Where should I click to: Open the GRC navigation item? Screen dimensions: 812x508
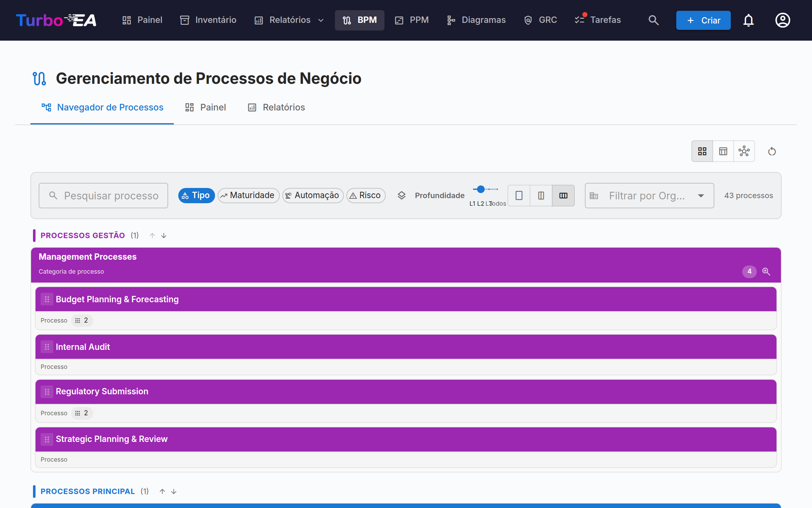click(x=540, y=20)
